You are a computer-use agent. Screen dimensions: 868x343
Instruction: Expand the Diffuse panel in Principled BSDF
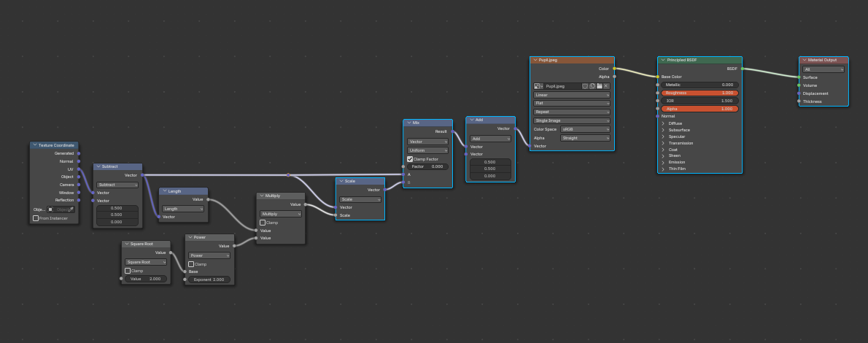pos(663,123)
